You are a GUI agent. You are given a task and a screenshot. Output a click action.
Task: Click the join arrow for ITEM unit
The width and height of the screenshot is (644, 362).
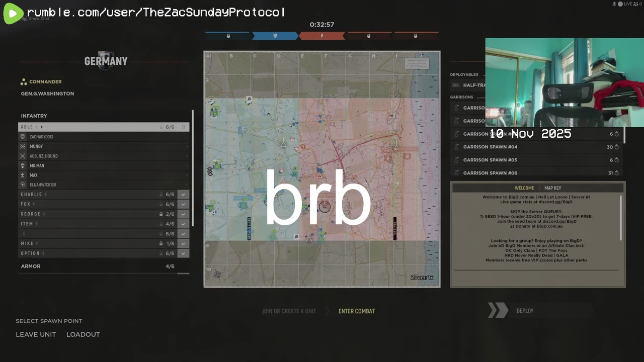point(184,224)
